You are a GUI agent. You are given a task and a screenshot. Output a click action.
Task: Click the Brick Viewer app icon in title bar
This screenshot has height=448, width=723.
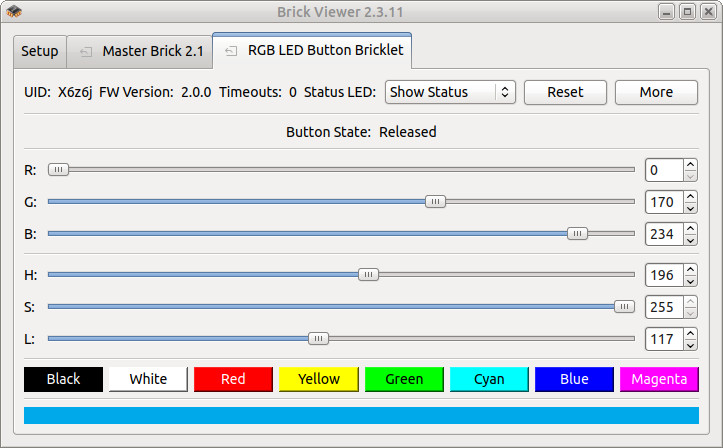pos(14,12)
